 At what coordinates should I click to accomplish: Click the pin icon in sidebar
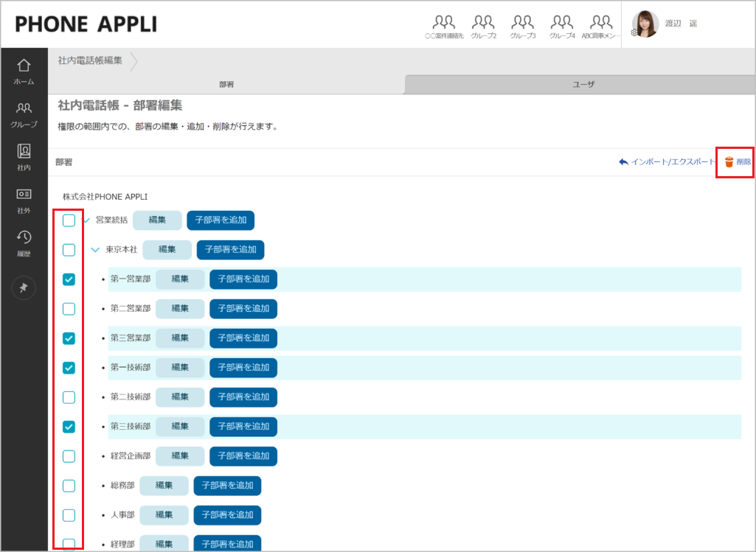coord(24,288)
